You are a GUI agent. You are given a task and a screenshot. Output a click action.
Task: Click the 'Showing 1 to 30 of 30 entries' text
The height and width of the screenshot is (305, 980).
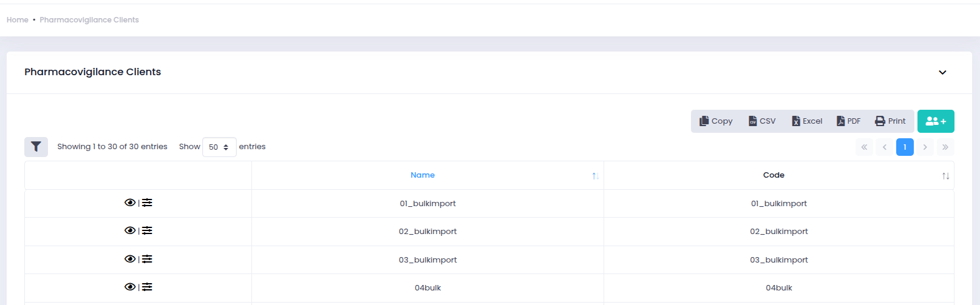112,147
